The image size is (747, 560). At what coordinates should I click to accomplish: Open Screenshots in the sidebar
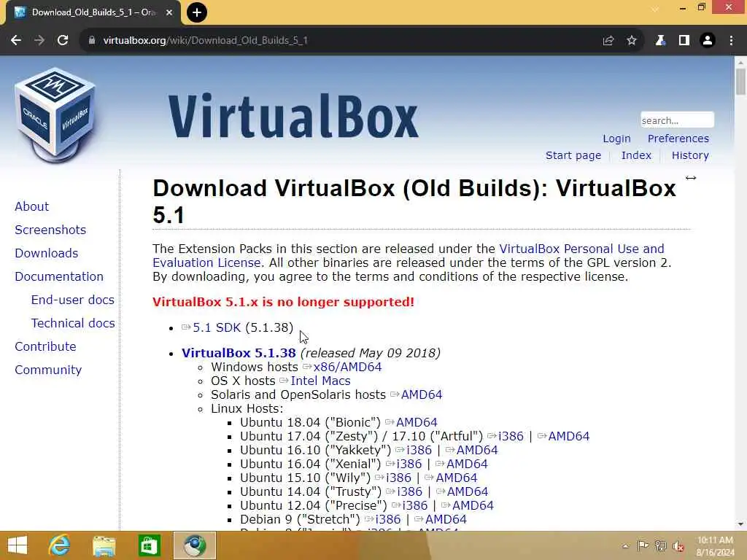pos(50,230)
